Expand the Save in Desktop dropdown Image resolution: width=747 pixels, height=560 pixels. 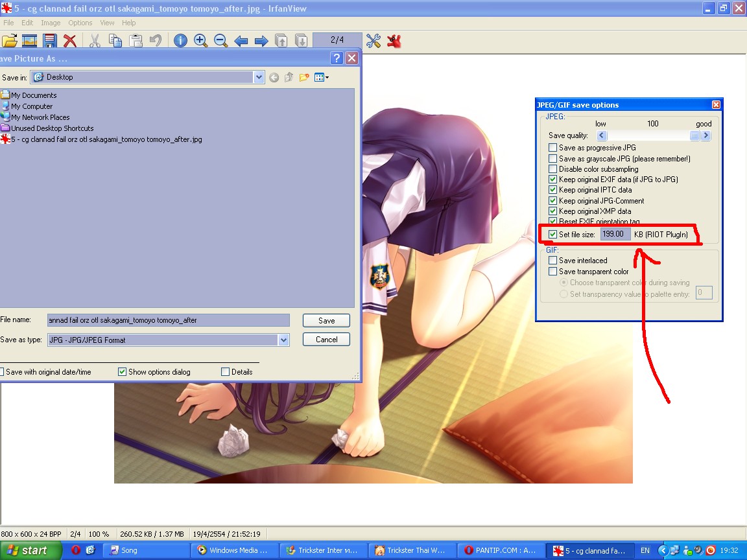point(259,77)
